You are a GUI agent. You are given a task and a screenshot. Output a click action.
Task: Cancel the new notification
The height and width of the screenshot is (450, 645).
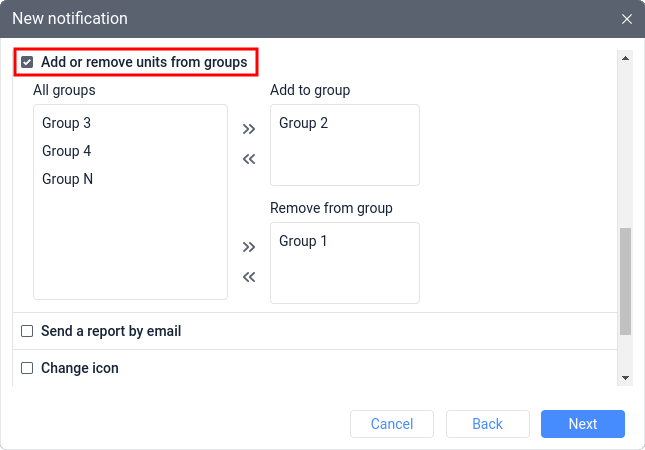pyautogui.click(x=392, y=424)
